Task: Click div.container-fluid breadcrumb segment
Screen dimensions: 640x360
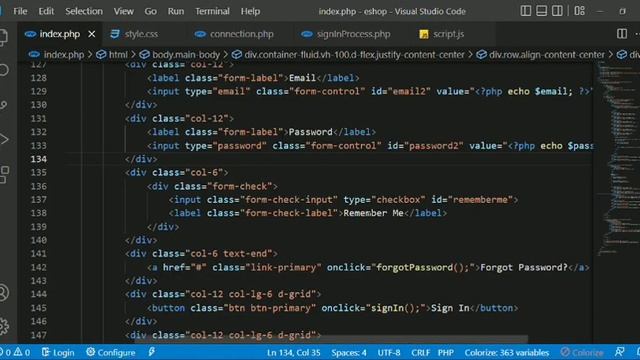Action: 348,55
